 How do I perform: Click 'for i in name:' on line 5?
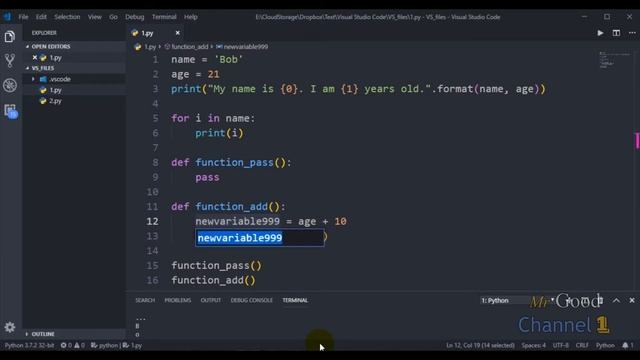point(213,118)
